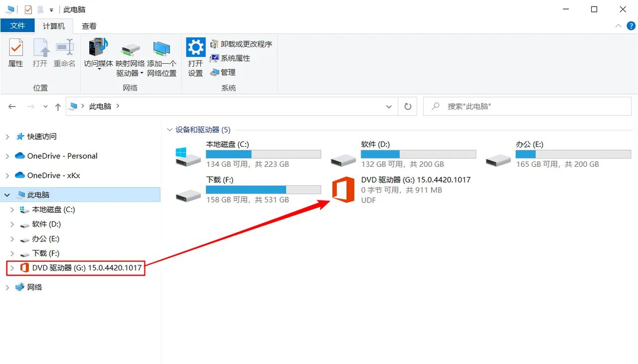
Task: Click the Up one level arrow
Action: (58, 107)
